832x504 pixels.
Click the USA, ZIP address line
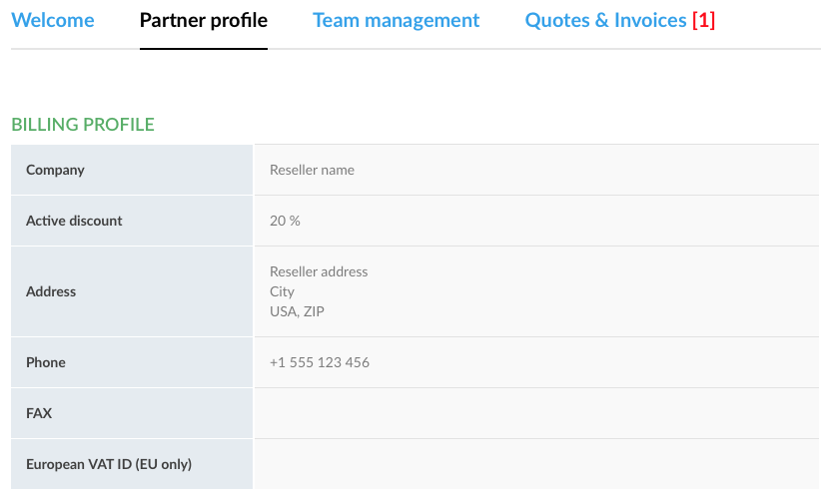tap(297, 311)
